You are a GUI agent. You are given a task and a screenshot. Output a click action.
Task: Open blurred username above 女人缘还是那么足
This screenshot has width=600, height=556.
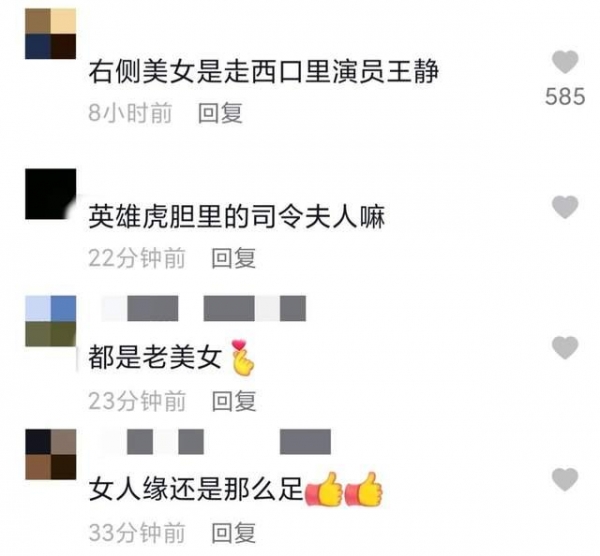(x=216, y=442)
